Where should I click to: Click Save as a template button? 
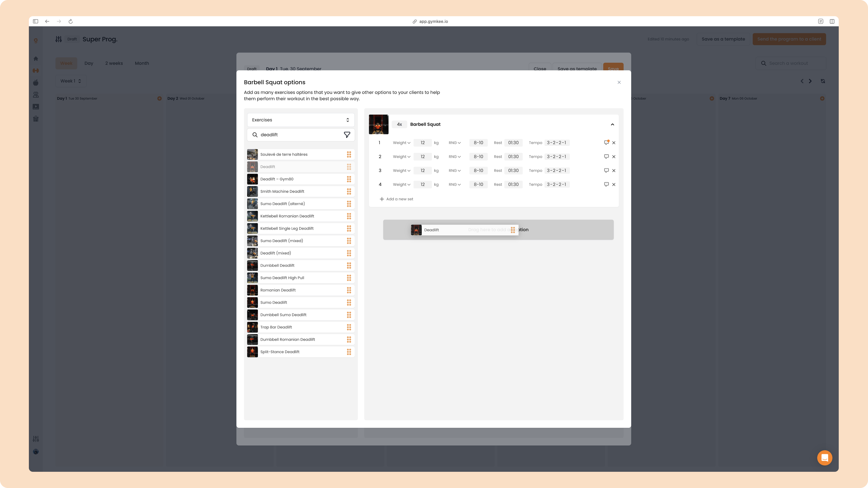(x=723, y=39)
